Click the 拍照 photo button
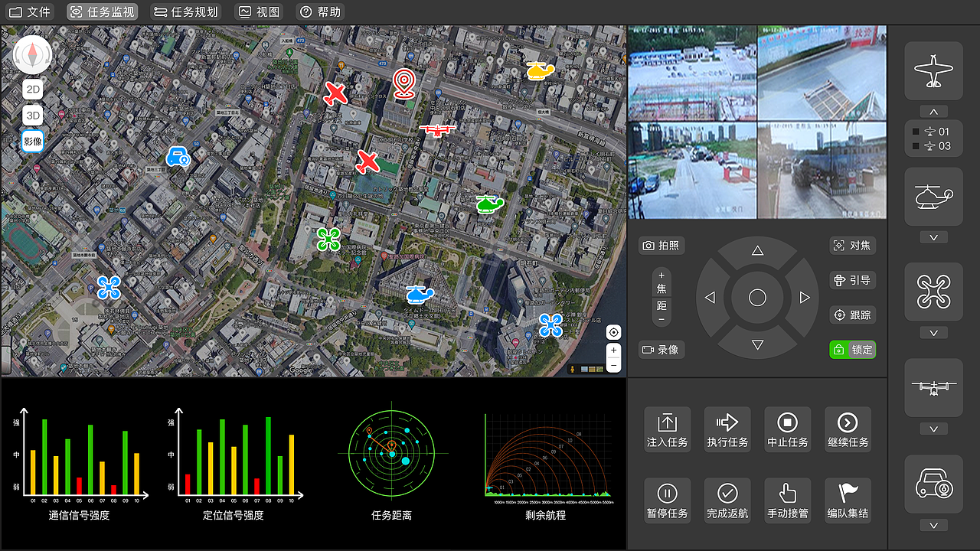 [x=661, y=246]
